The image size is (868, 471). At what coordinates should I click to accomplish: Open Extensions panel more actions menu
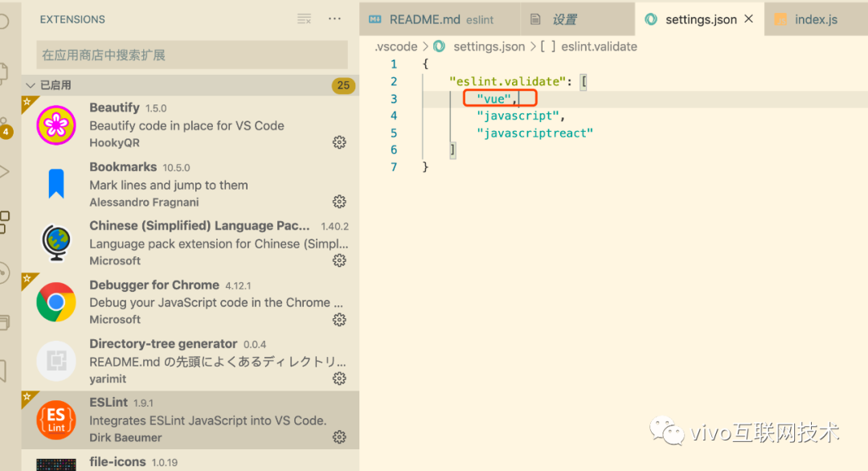tap(334, 18)
